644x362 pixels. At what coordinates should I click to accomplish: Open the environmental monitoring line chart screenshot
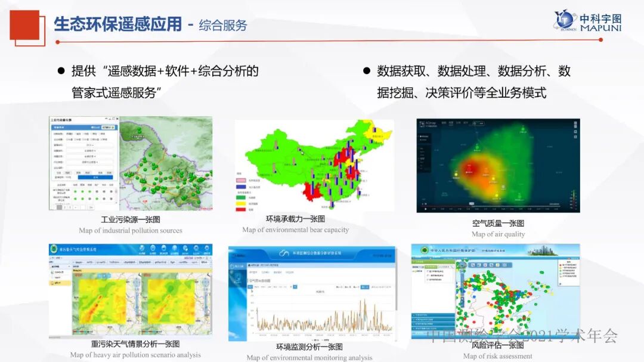pyautogui.click(x=312, y=293)
